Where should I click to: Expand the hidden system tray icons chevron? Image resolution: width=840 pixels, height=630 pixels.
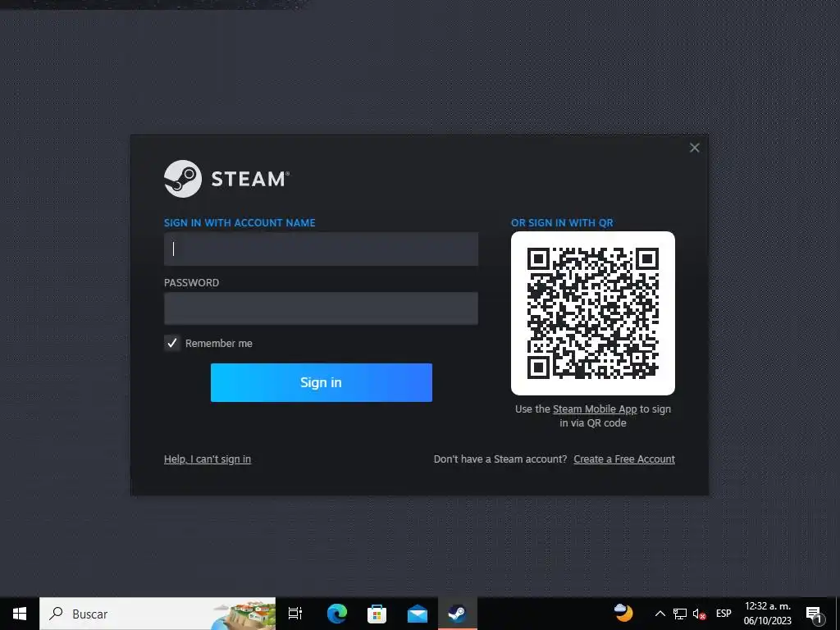[660, 614]
